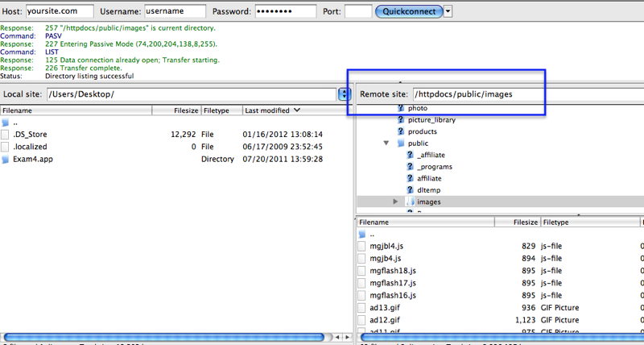Select the mgjbl4.js file name
This screenshot has width=644, height=345.
386,247
